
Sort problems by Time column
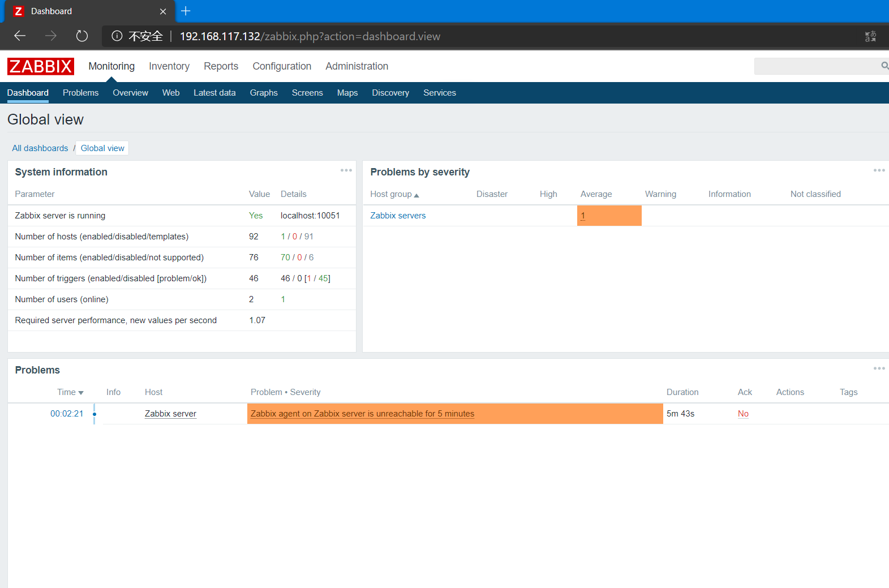pos(70,392)
